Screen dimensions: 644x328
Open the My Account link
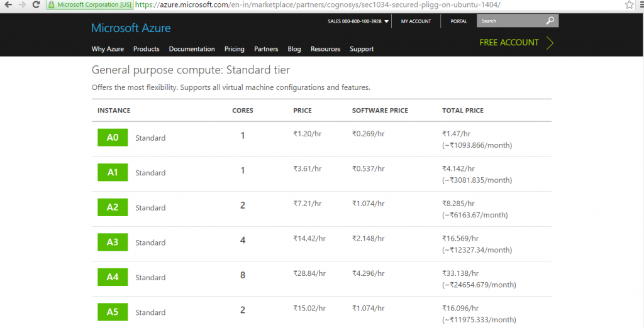click(416, 21)
